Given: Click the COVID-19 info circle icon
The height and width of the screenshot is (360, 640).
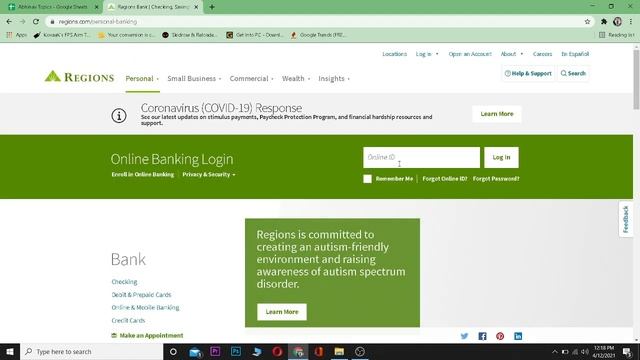Looking at the screenshot, I should pos(119,116).
